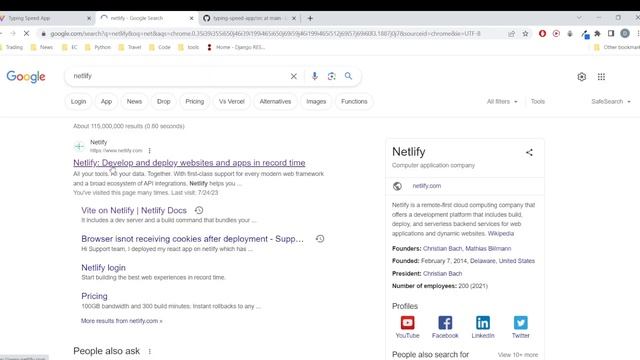The width and height of the screenshot is (640, 360).
Task: Open the Google apps grid
Action: click(601, 77)
